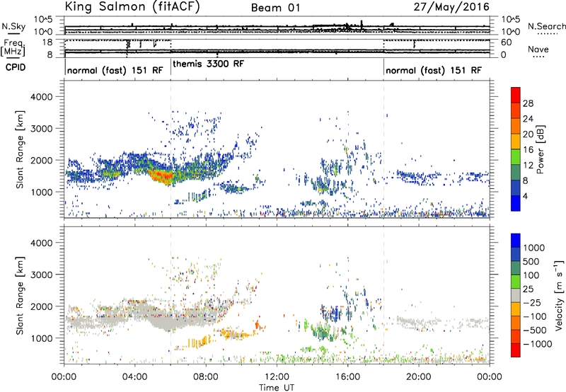Click the 'Power [dB]' color bar label
The height and width of the screenshot is (392, 566).
tap(540, 149)
